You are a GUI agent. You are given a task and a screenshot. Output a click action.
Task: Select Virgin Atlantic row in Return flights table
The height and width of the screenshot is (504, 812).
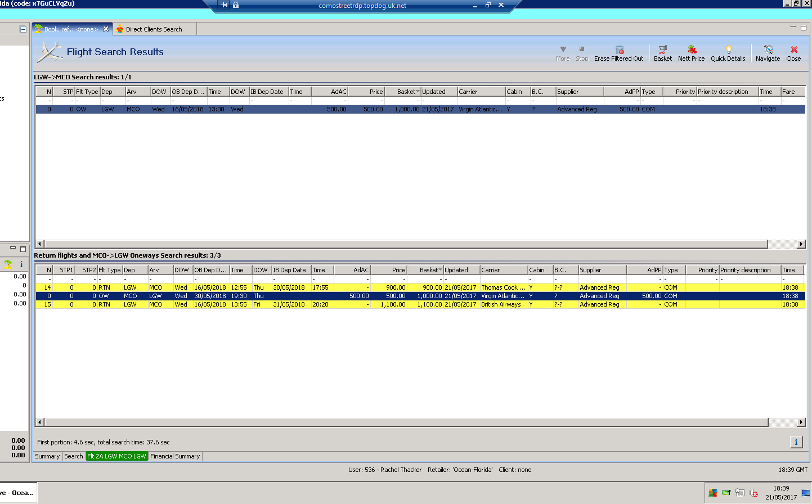420,296
